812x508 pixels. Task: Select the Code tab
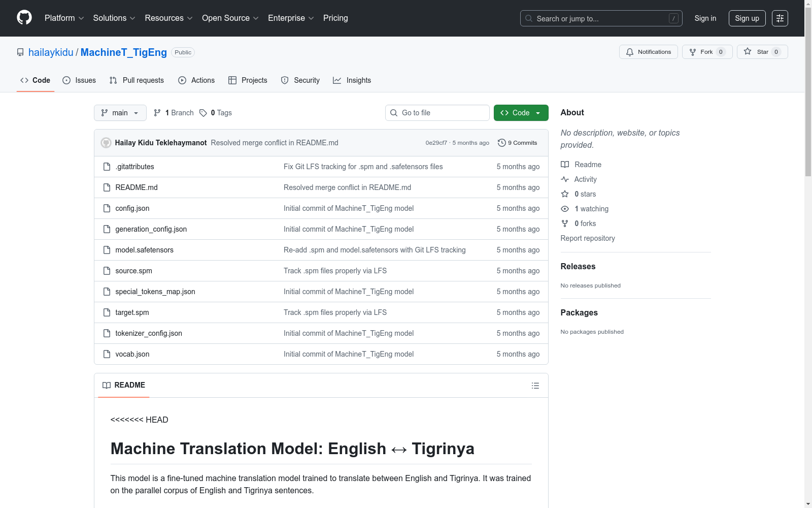click(x=35, y=80)
